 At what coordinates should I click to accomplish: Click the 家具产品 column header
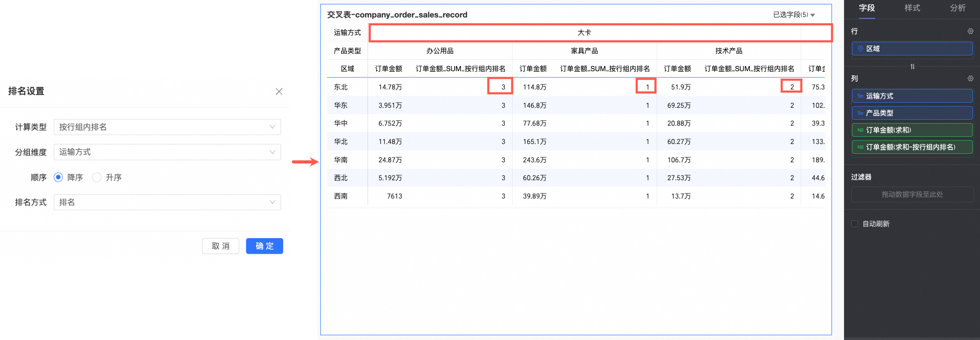tap(584, 51)
